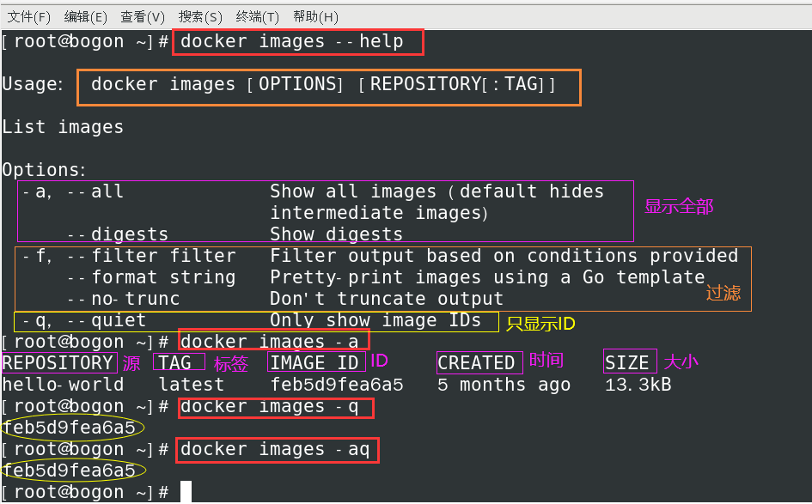Image resolution: width=812 pixels, height=504 pixels.
Task: Open the 帮助(H) menu
Action: pyautogui.click(x=315, y=17)
